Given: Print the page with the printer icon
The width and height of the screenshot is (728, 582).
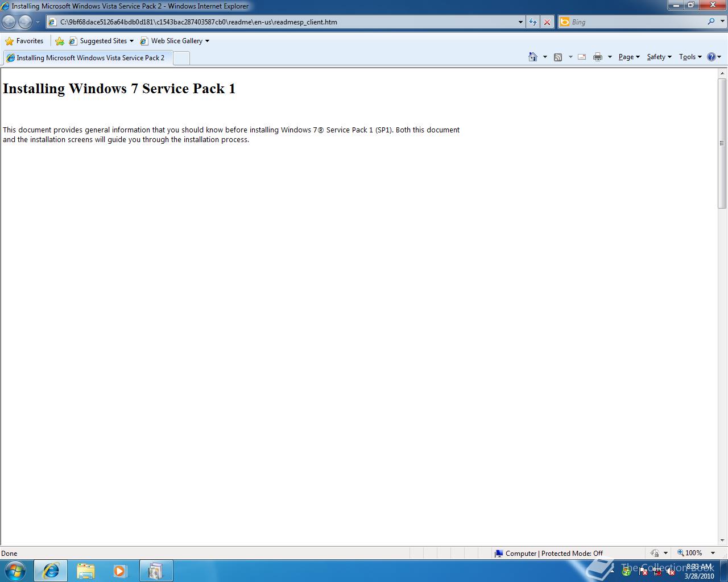Looking at the screenshot, I should pyautogui.click(x=598, y=57).
